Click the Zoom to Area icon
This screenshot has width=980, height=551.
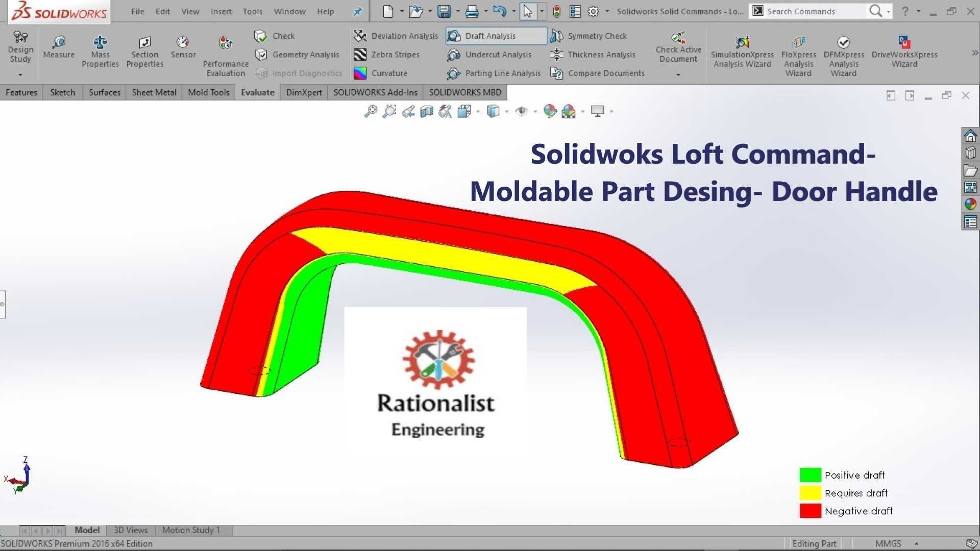click(x=389, y=111)
